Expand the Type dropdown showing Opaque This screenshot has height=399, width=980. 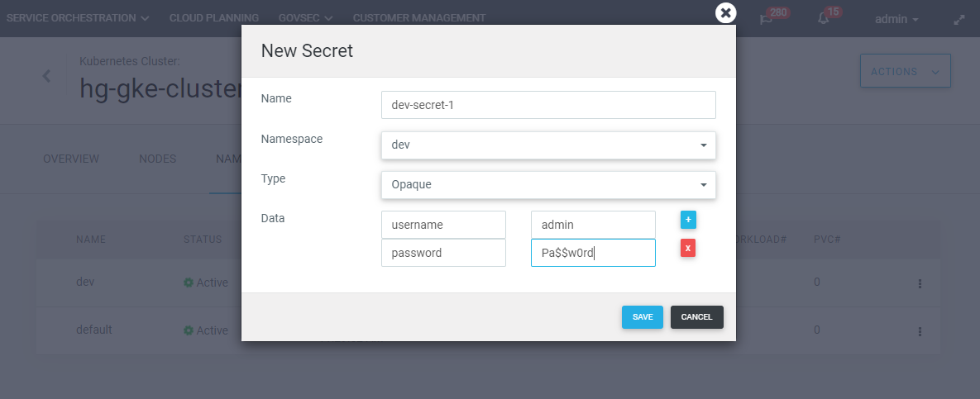point(548,184)
